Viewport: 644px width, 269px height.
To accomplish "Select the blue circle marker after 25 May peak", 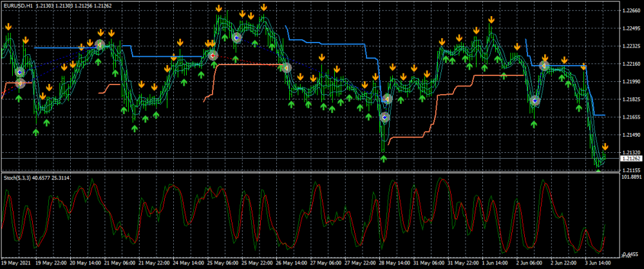I will pyautogui.click(x=237, y=38).
